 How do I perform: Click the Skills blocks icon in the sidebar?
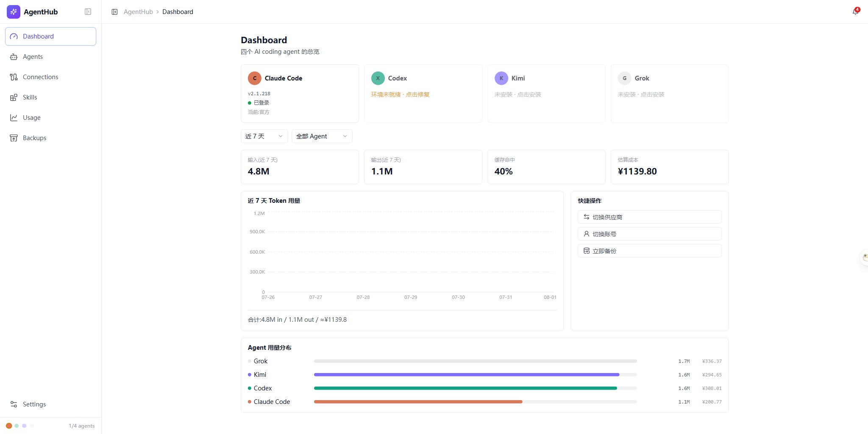[x=14, y=97]
